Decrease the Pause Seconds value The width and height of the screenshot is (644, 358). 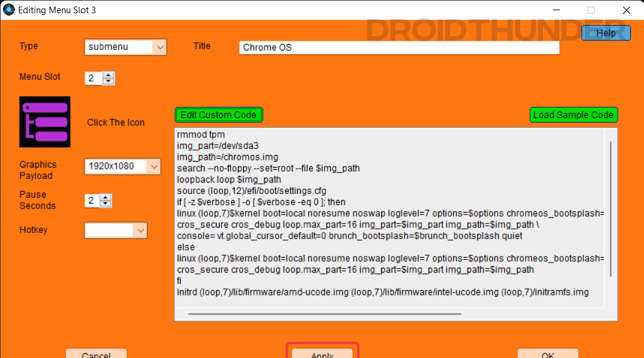(106, 204)
